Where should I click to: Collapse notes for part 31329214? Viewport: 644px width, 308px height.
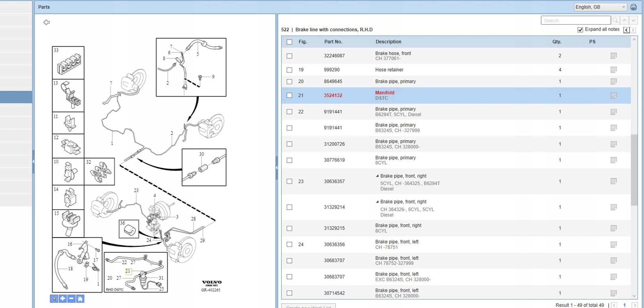pyautogui.click(x=377, y=202)
